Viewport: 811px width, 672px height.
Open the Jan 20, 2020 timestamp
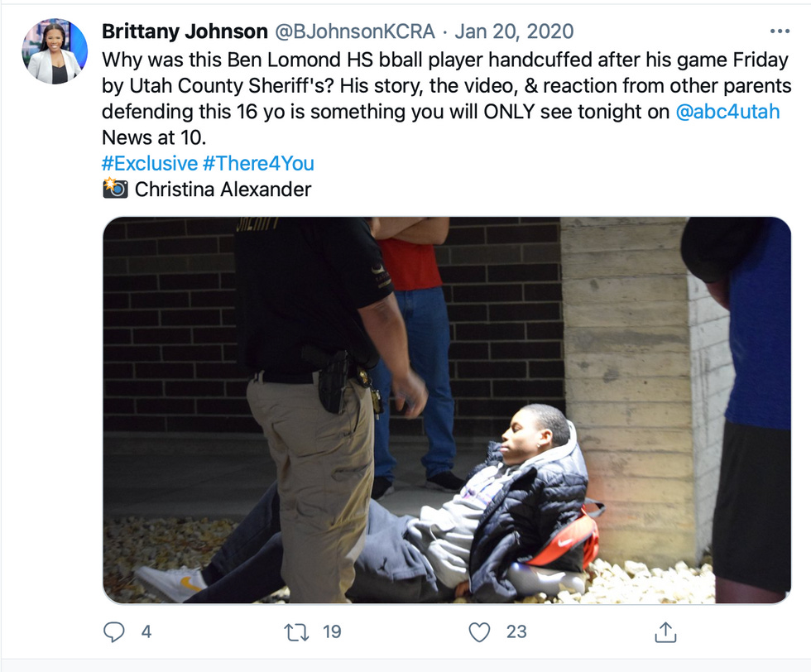[x=514, y=31]
